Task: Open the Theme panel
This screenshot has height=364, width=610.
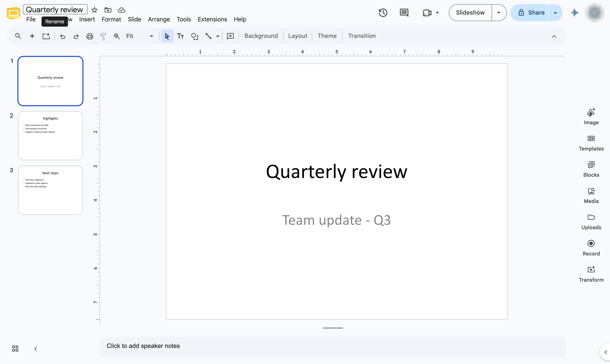Action: coord(327,36)
